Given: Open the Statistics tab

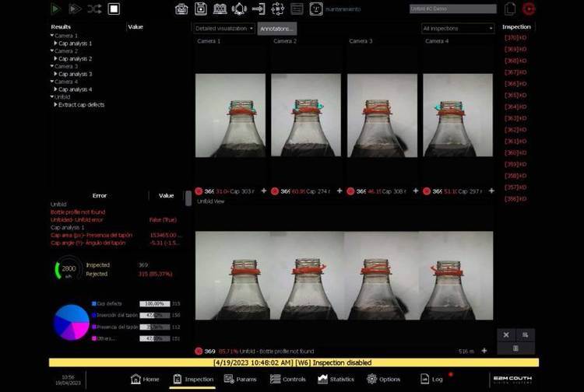Looking at the screenshot, I should pyautogui.click(x=336, y=379).
